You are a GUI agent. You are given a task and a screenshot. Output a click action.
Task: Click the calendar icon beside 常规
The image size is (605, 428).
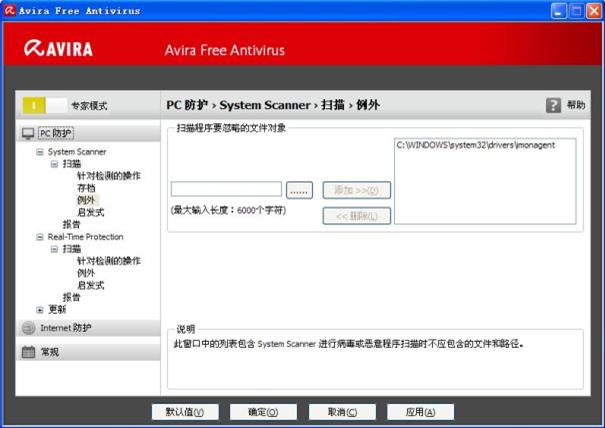coord(29,352)
